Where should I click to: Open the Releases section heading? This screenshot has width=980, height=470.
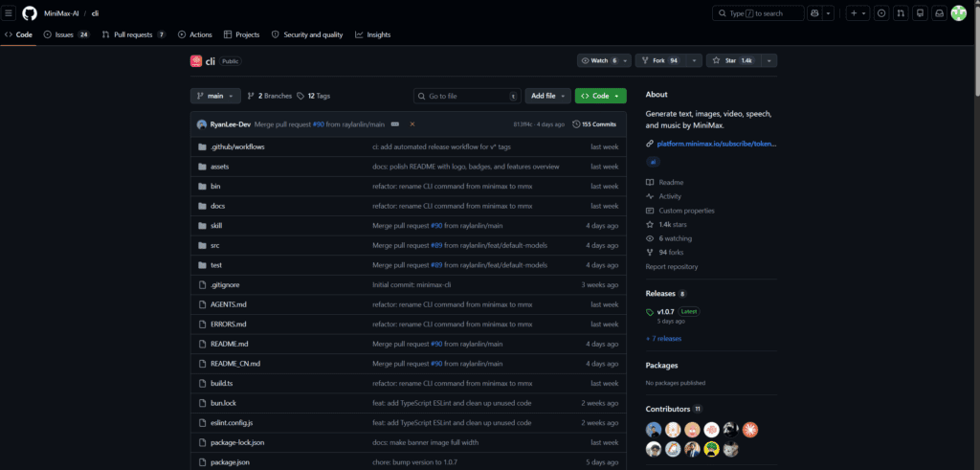click(660, 294)
